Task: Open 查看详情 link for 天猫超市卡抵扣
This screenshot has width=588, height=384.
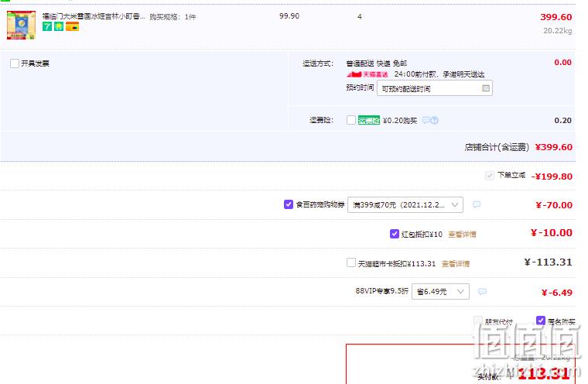Action: tap(456, 264)
